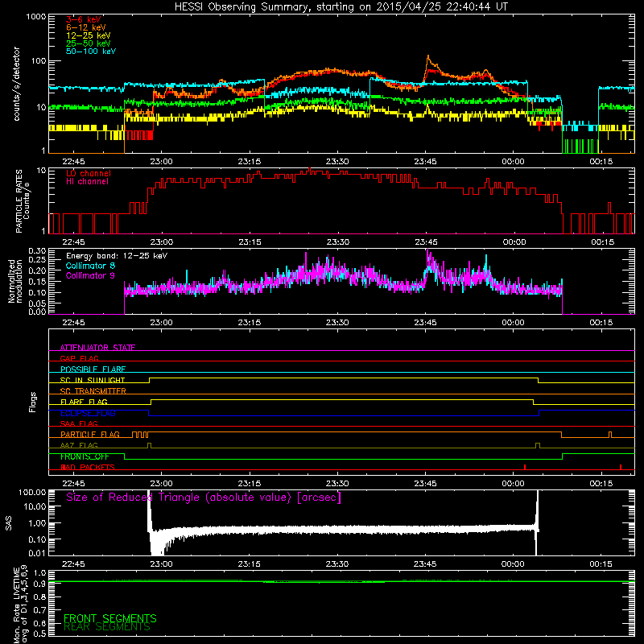Click the 1000 tick on the counts axis
644x644 pixels.
(x=35, y=17)
